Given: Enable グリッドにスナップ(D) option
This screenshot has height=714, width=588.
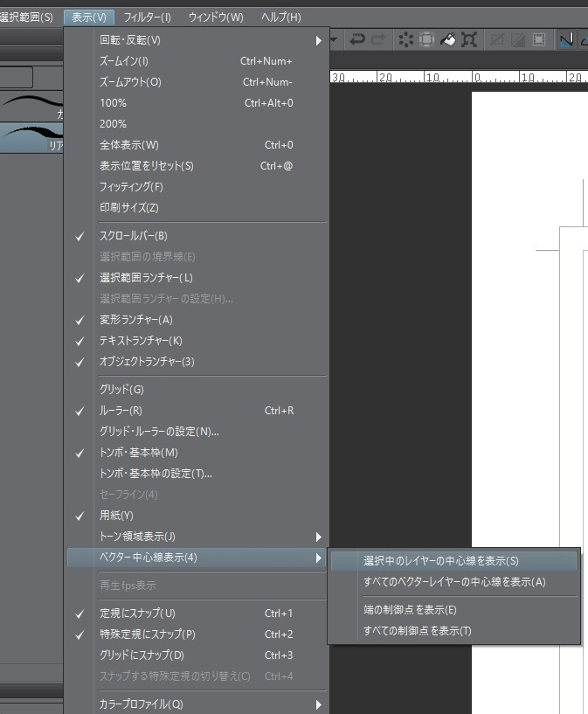Looking at the screenshot, I should [x=197, y=655].
